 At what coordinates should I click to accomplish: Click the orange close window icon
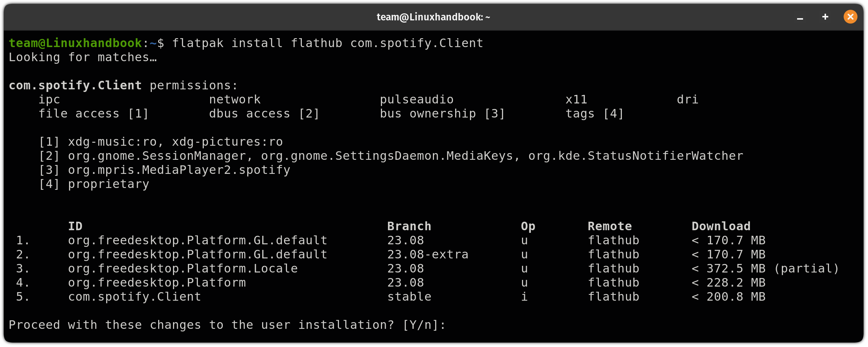[x=850, y=17]
